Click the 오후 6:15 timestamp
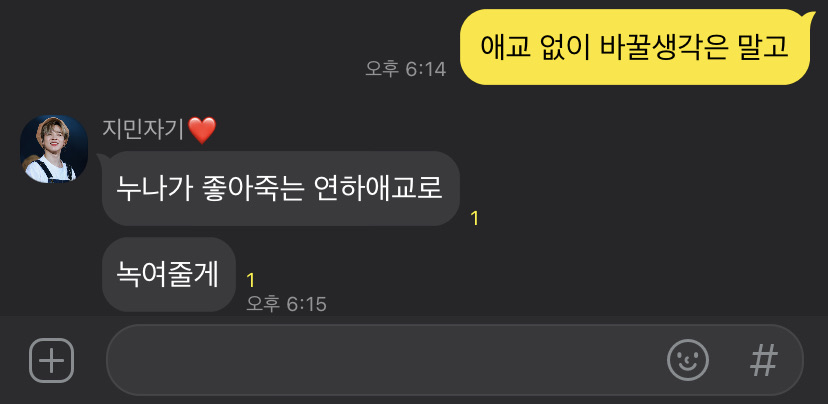Image resolution: width=828 pixels, height=404 pixels. [x=286, y=304]
